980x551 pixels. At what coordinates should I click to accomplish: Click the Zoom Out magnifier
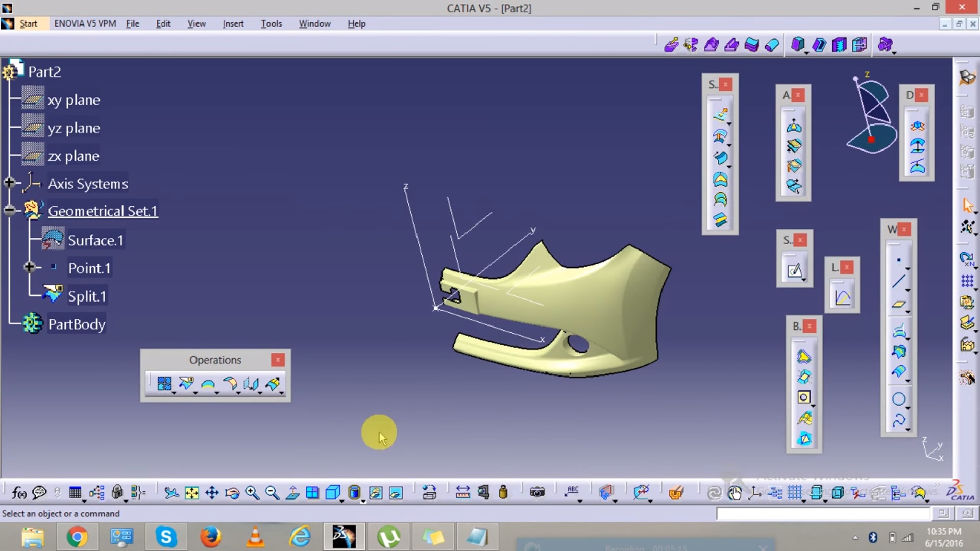pyautogui.click(x=273, y=492)
